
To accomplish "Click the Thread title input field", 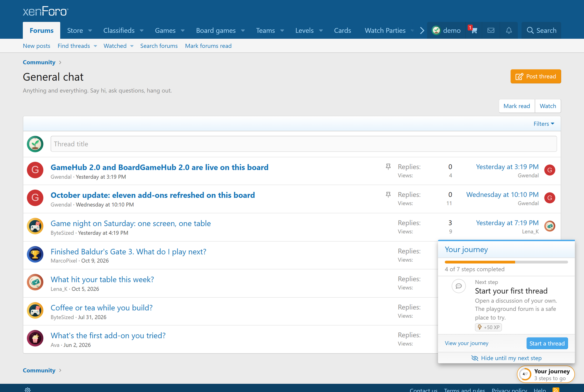I will (304, 144).
